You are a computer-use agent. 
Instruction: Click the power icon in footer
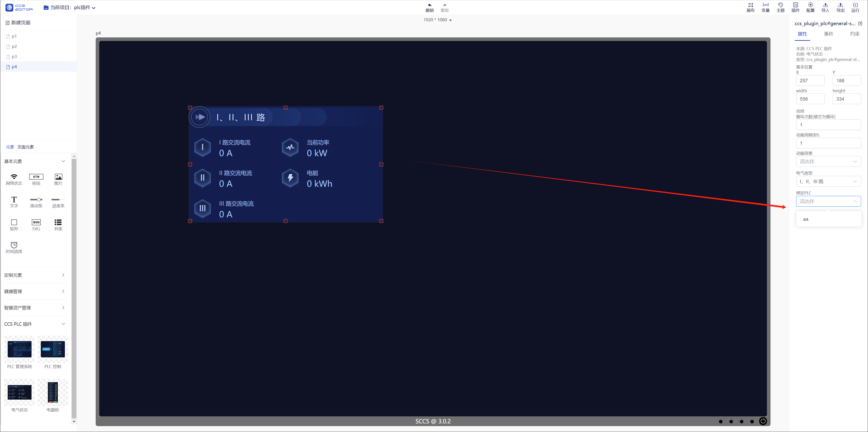pyautogui.click(x=763, y=421)
